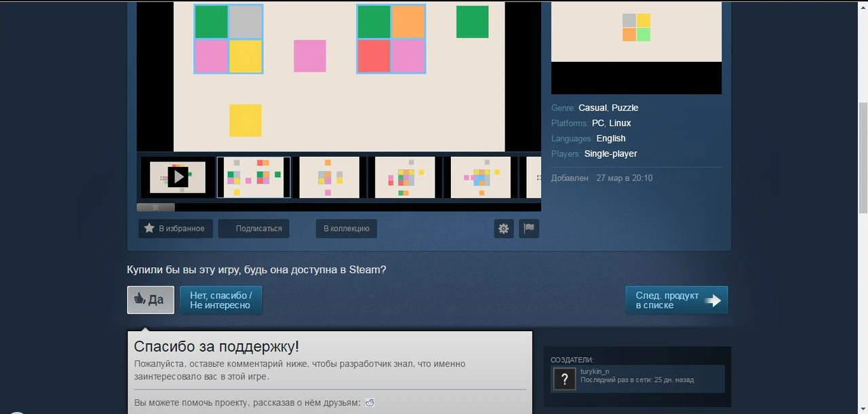Screen dimensions: 868x414
Task: Open the 'Puzzle' genre link
Action: [625, 108]
